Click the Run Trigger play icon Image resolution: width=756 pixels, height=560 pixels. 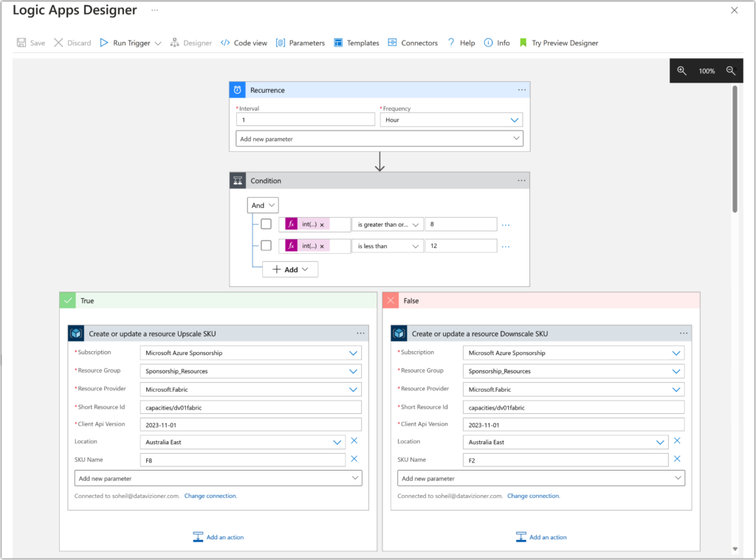click(x=104, y=43)
